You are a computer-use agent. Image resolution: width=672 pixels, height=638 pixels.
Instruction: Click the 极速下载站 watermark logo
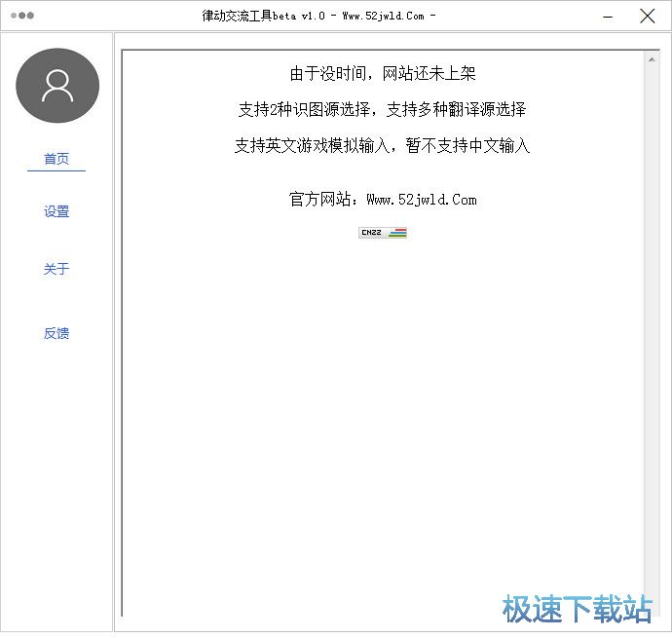tap(577, 609)
